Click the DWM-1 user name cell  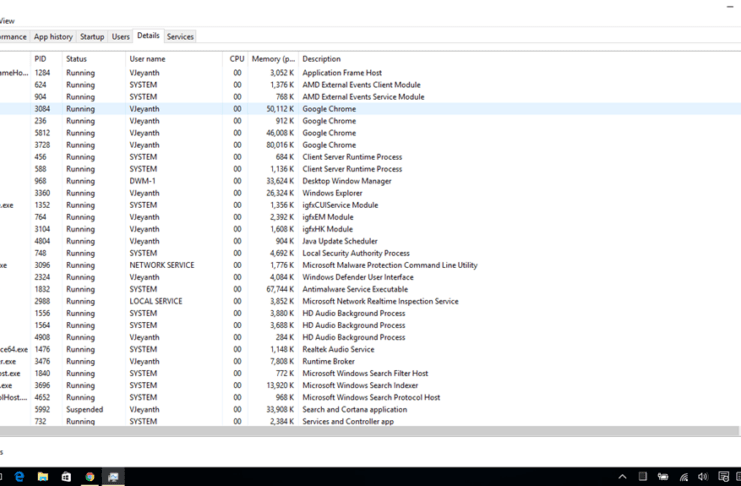tap(142, 181)
